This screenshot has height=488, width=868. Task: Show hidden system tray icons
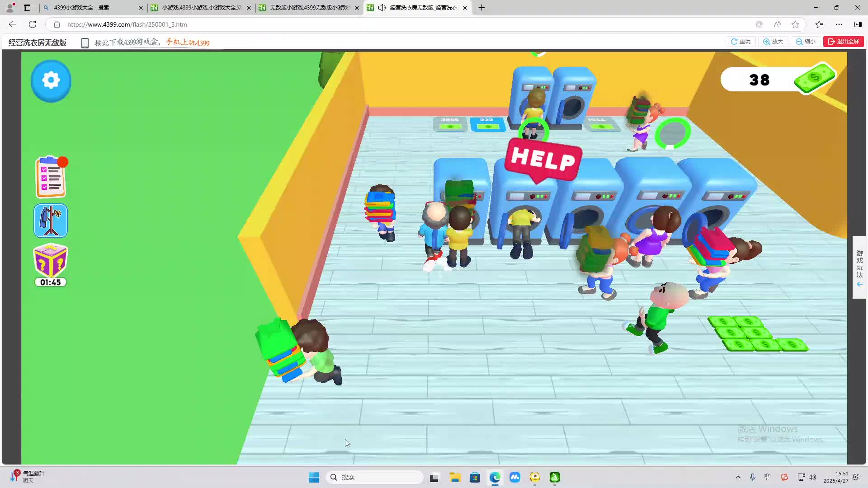[x=738, y=477]
